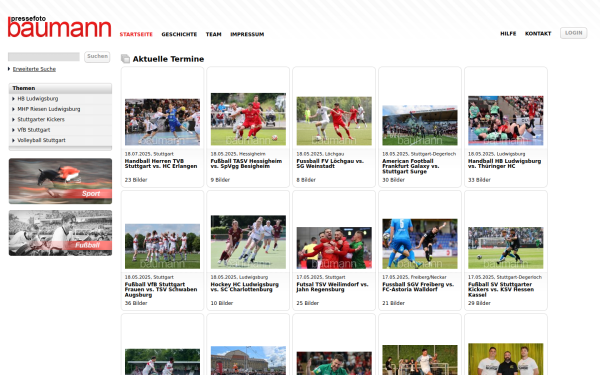Open the Erweiterte Suche link
This screenshot has width=600, height=375.
tap(34, 69)
